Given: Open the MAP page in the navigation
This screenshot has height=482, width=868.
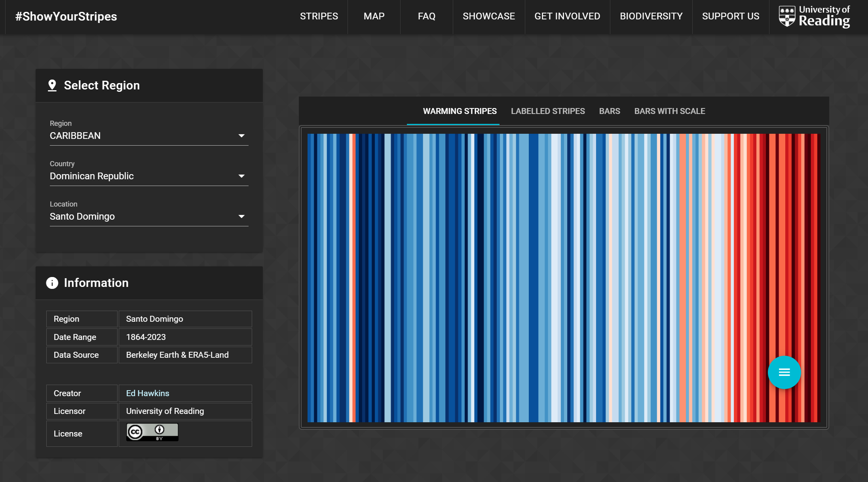Looking at the screenshot, I should pyautogui.click(x=374, y=16).
